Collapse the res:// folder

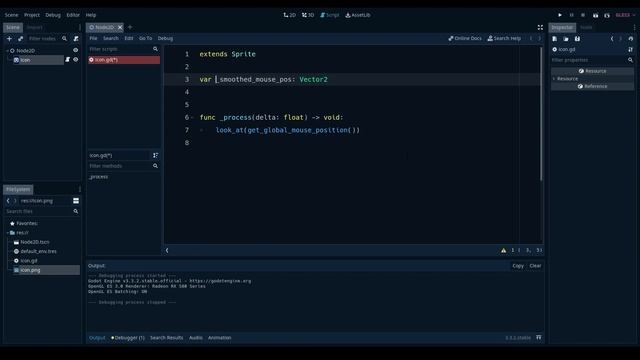tap(7, 233)
